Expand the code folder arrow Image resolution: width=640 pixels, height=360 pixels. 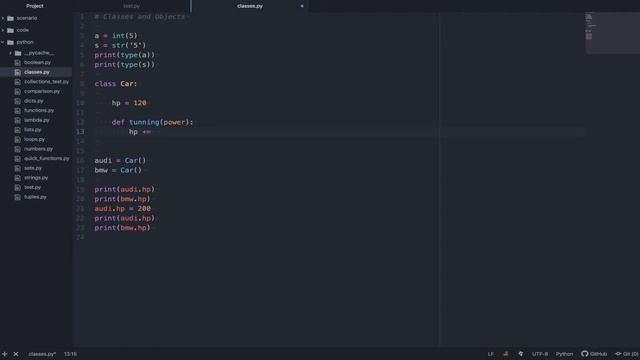tap(3, 30)
